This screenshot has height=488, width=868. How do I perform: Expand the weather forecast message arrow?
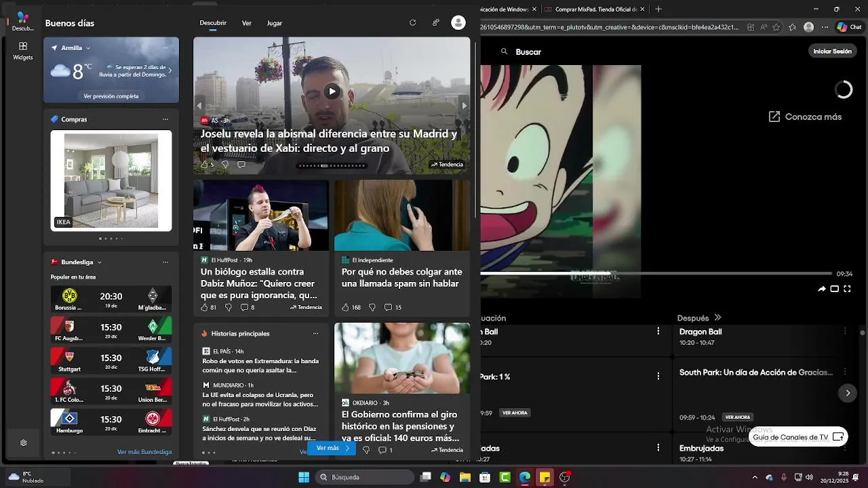point(170,70)
